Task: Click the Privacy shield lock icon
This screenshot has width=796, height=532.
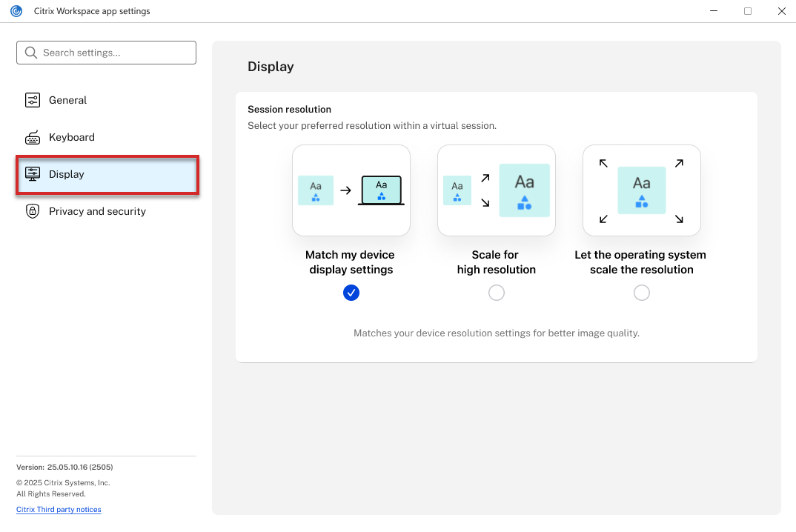Action: 33,211
